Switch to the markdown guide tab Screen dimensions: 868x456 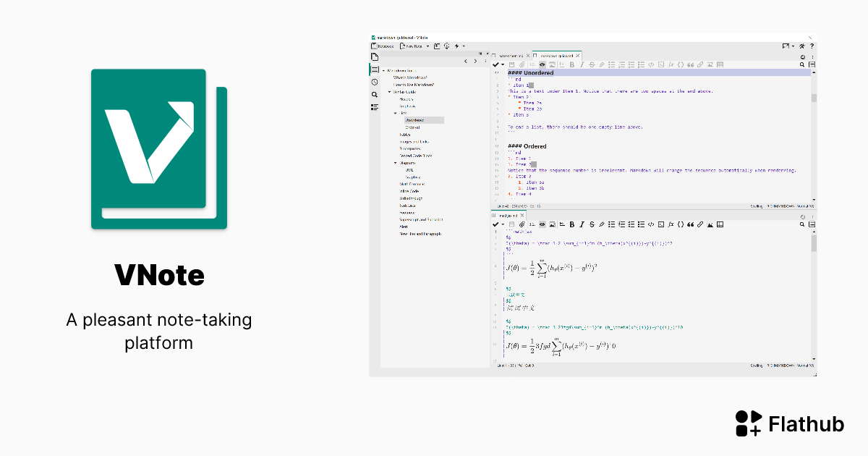click(556, 54)
